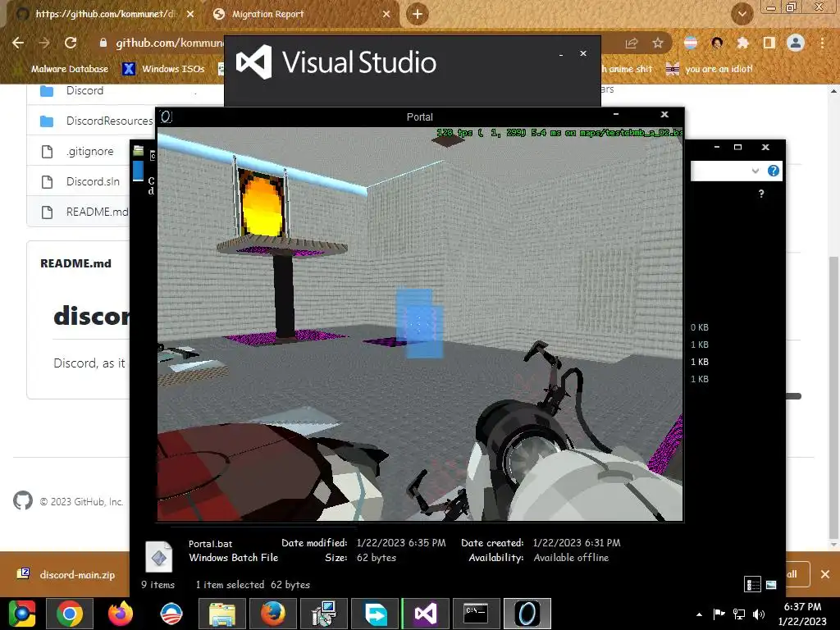Image resolution: width=840 pixels, height=630 pixels.
Task: Open the discord-main.zip download item
Action: point(66,574)
